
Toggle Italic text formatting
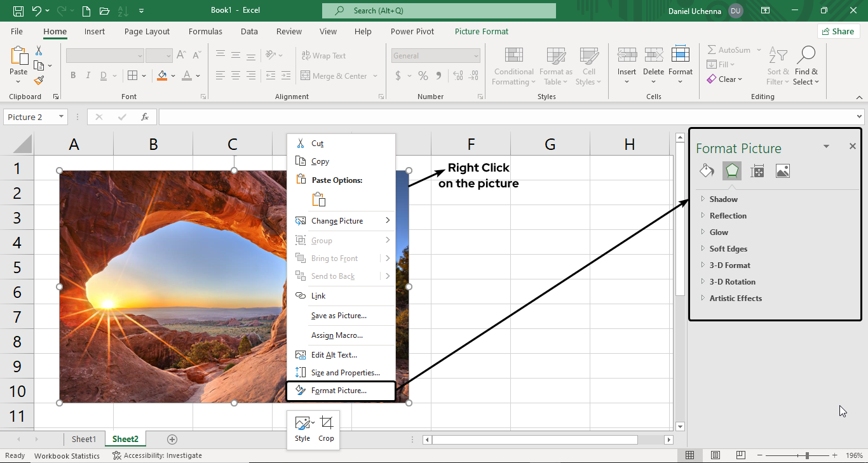click(x=88, y=76)
